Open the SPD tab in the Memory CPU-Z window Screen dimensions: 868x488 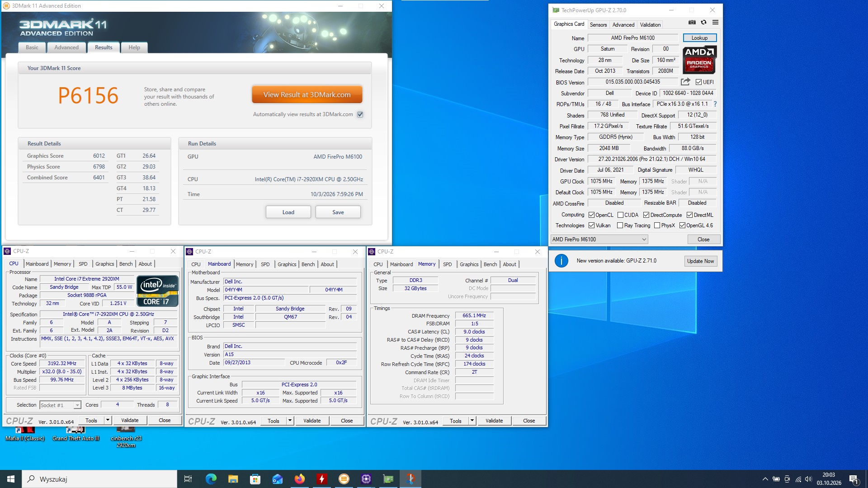(447, 264)
